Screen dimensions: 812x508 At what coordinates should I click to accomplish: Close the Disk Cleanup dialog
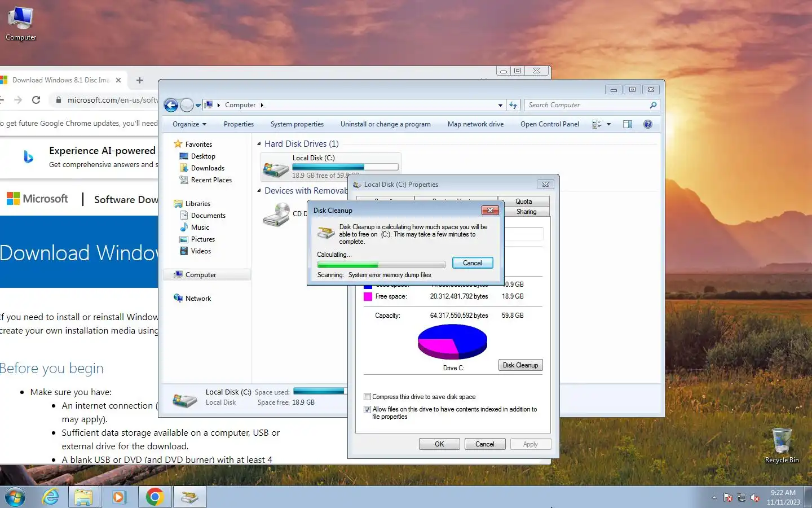tap(490, 210)
